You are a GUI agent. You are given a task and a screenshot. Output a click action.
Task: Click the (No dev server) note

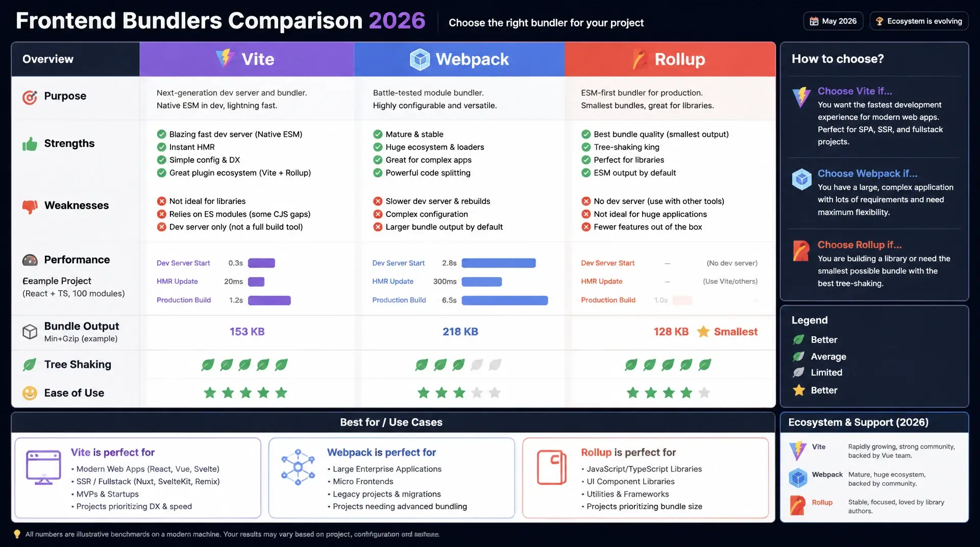(732, 263)
